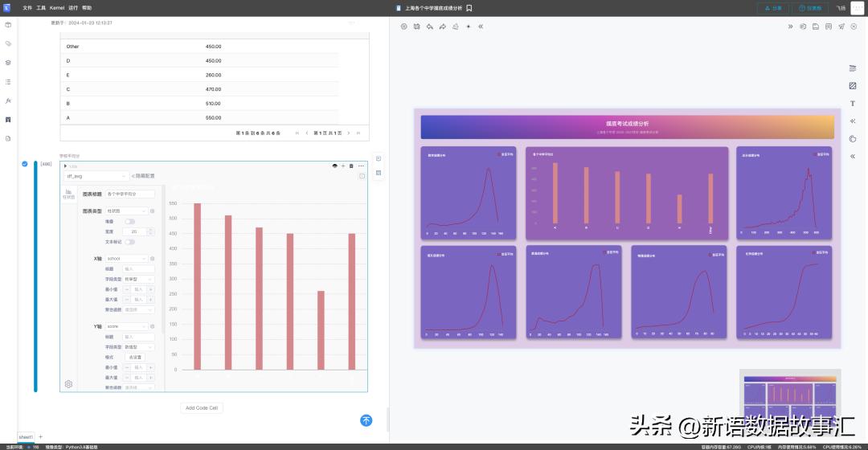Click the redo arrow in dashboard toolbar
868x450 pixels.
pyautogui.click(x=442, y=27)
